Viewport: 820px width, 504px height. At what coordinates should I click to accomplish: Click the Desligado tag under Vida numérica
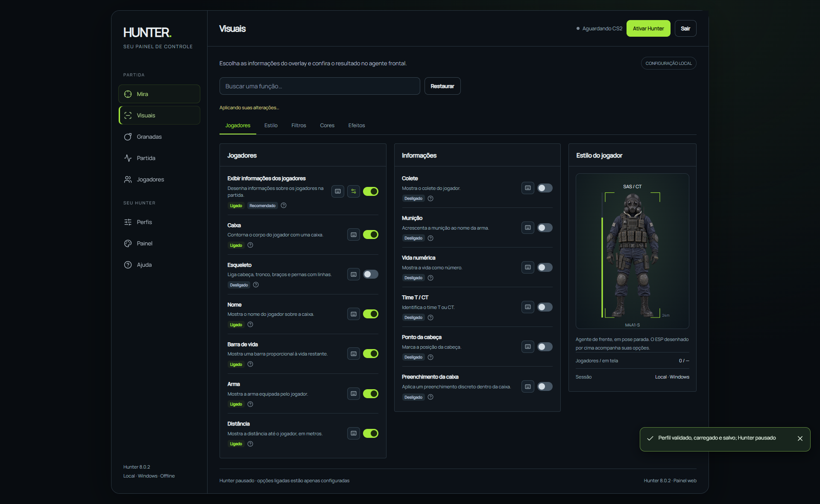pyautogui.click(x=413, y=278)
